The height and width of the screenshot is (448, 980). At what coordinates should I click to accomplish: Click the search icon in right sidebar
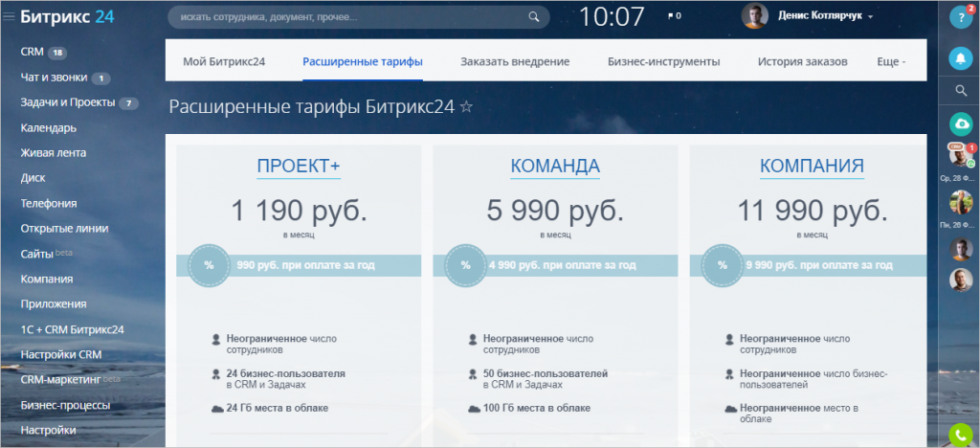coord(960,91)
